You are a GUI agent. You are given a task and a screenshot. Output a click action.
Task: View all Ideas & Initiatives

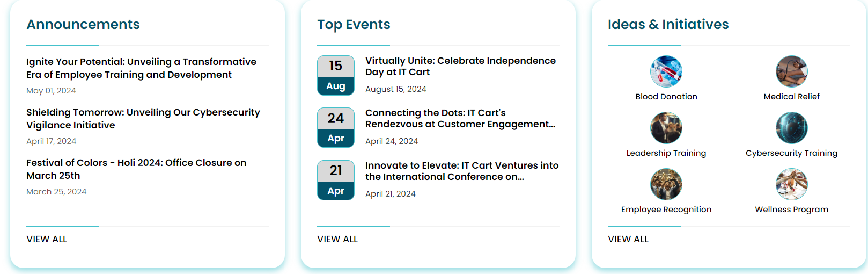tap(628, 239)
